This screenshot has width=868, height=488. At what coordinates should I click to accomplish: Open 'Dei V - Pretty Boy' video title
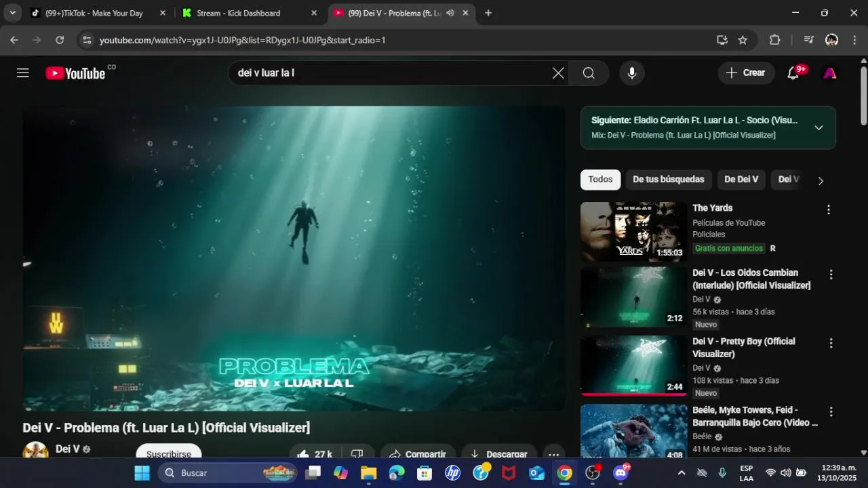[x=744, y=348]
